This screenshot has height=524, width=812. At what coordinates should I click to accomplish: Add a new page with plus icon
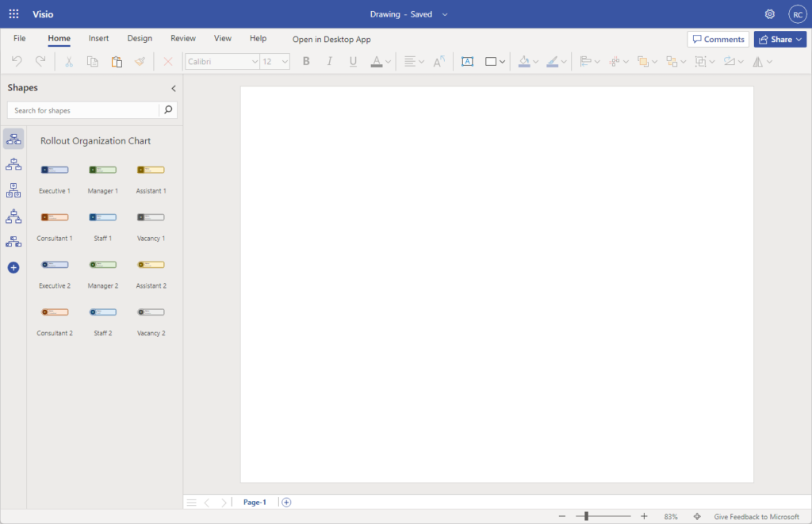286,502
